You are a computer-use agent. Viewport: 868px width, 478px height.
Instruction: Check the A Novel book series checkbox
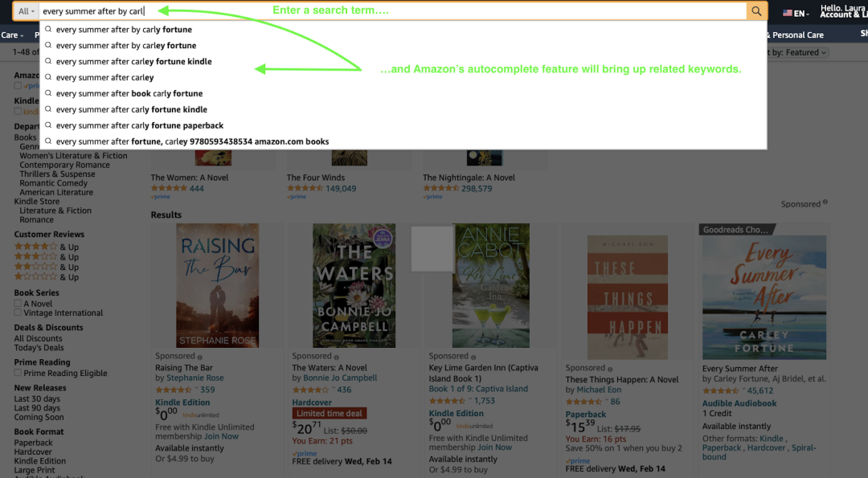[x=18, y=304]
